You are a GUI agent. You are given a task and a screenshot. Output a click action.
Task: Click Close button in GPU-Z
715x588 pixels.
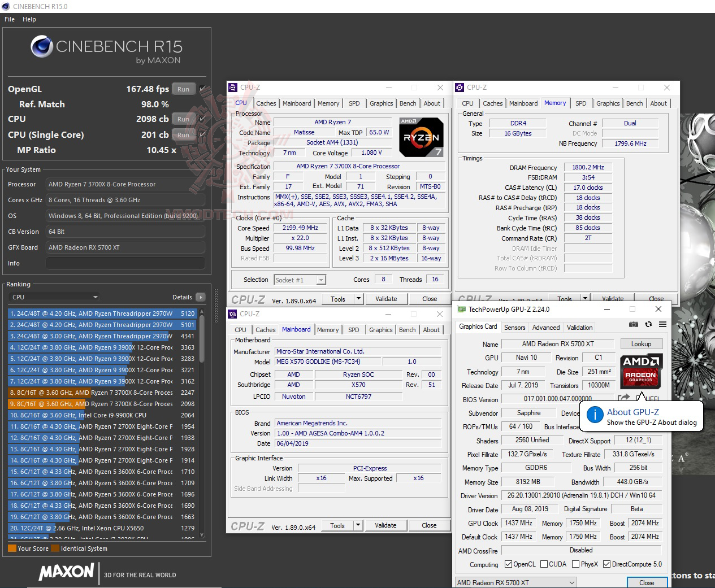(647, 583)
